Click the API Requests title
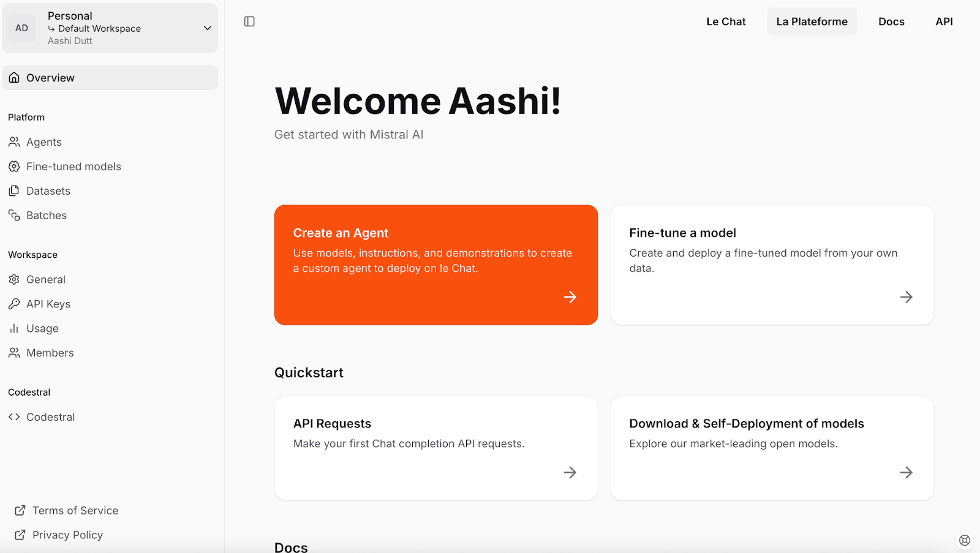Screen dimensions: 980x553 (x=332, y=423)
